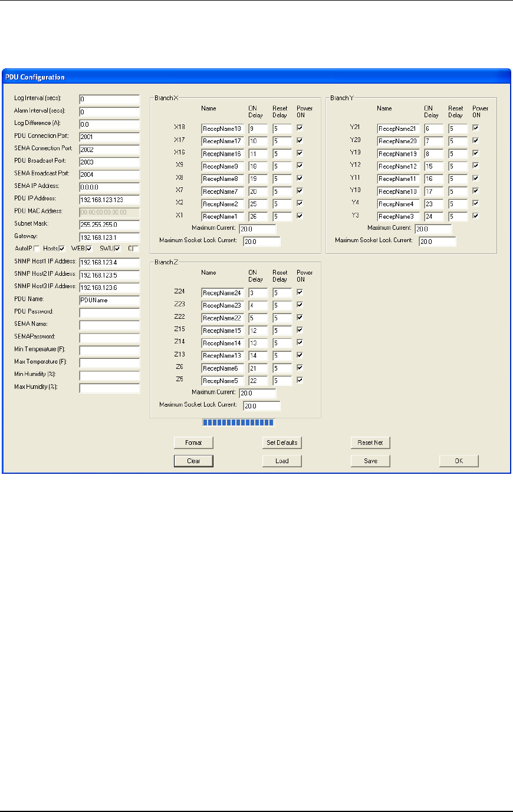The image size is (513, 812).
Task: Click the X1 receptacle name field
Action: click(222, 216)
